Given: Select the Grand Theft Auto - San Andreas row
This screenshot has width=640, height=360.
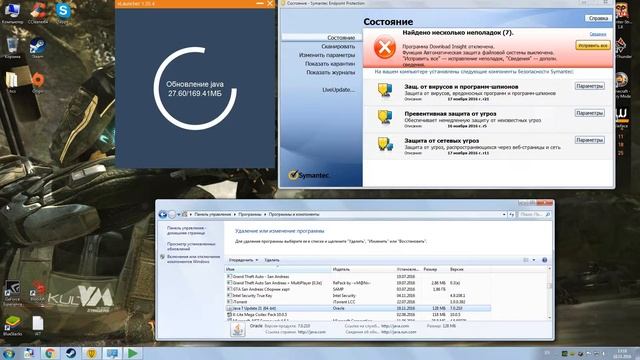Looking at the screenshot, I should 358,277.
